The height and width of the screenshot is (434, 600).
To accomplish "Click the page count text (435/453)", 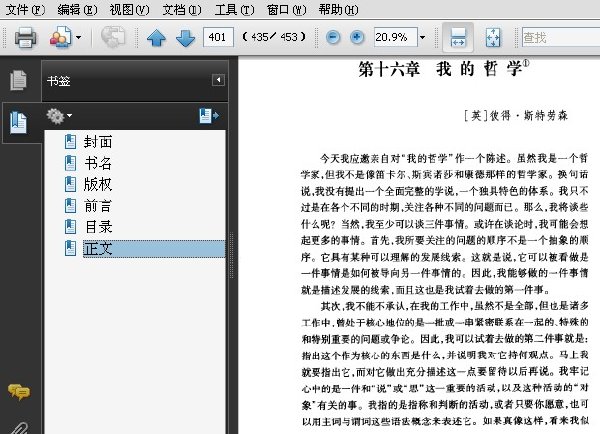I will point(274,37).
